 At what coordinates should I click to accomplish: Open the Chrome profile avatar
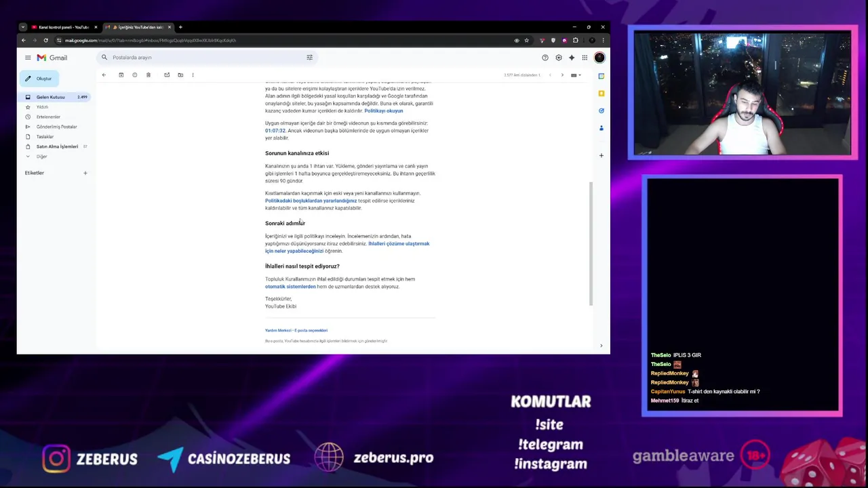[592, 40]
